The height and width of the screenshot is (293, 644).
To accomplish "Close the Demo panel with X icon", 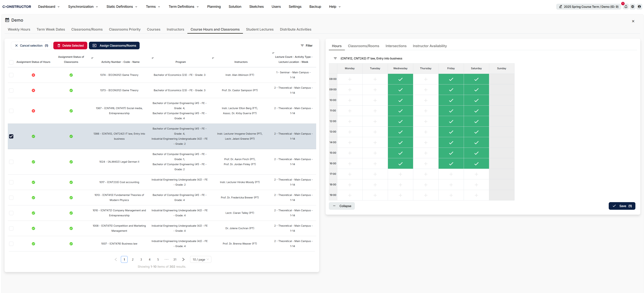I will (x=633, y=21).
